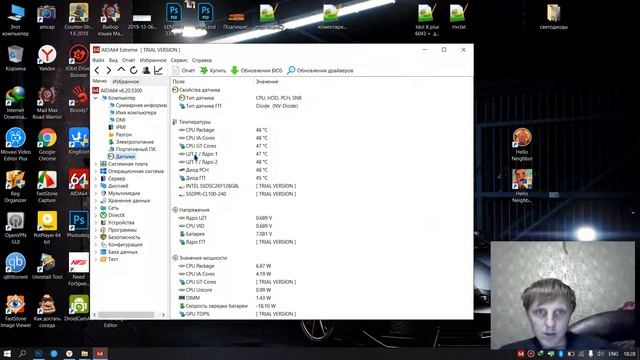Screen dimensions: 640x360
Task: Open the Yandex browser desktop icon
Action: point(47,58)
